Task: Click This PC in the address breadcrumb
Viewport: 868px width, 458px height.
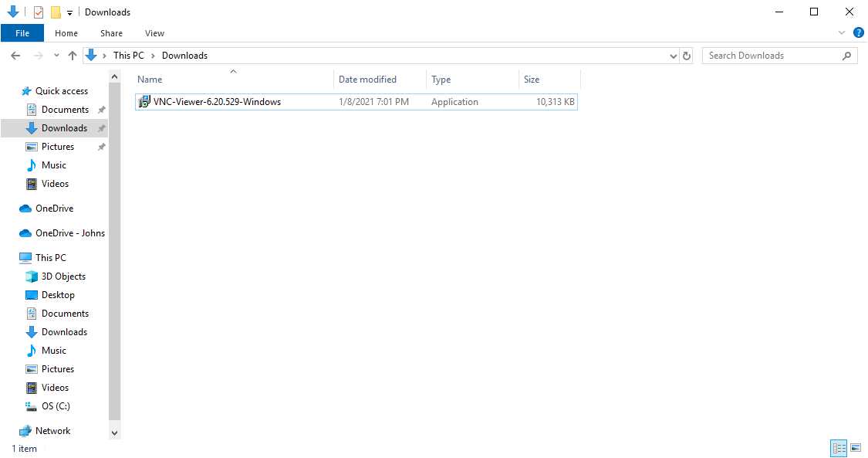Action: coord(128,56)
